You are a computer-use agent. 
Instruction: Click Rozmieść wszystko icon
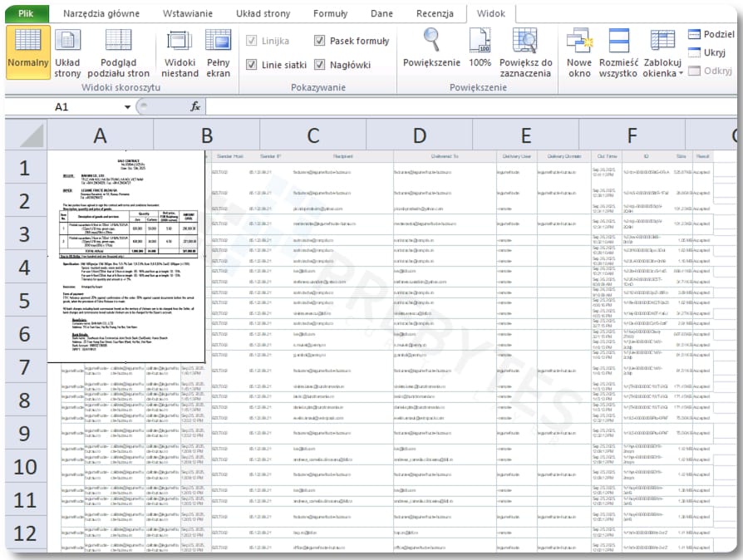618,52
